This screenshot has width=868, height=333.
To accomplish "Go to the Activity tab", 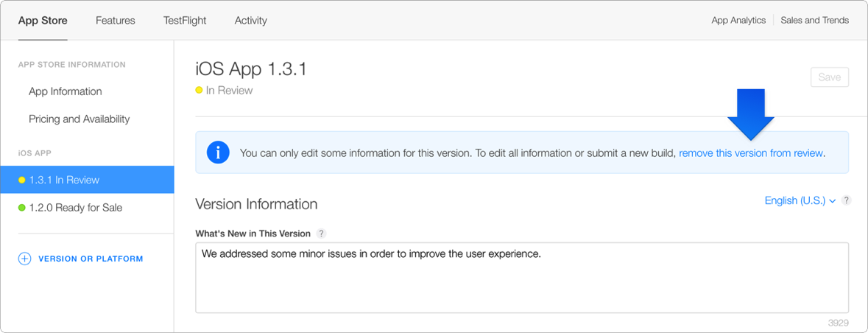I will pos(251,21).
